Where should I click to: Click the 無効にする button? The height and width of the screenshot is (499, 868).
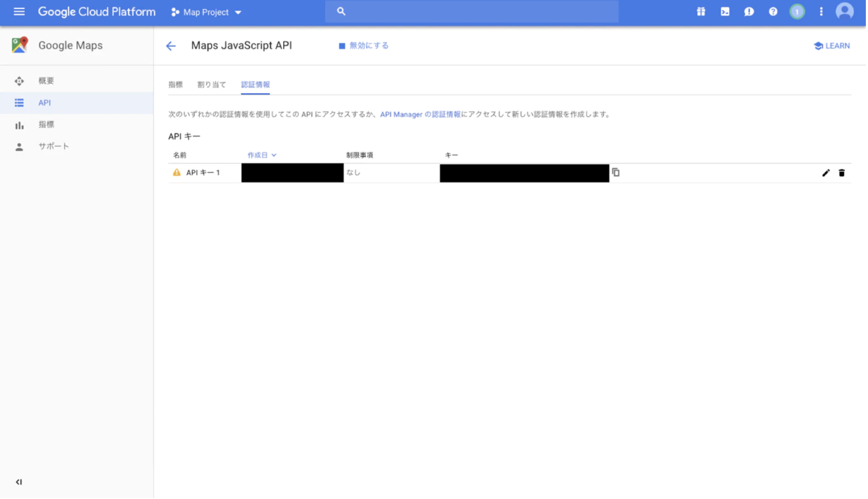click(365, 46)
